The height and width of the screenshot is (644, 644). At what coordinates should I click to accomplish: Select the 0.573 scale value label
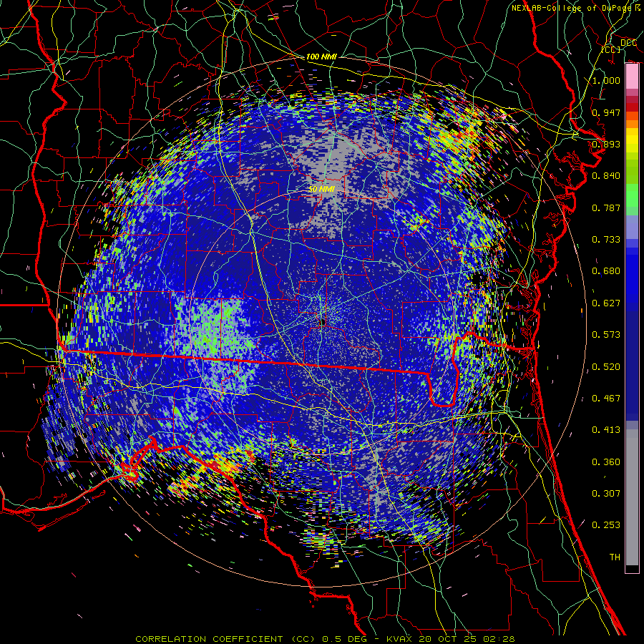click(x=606, y=335)
